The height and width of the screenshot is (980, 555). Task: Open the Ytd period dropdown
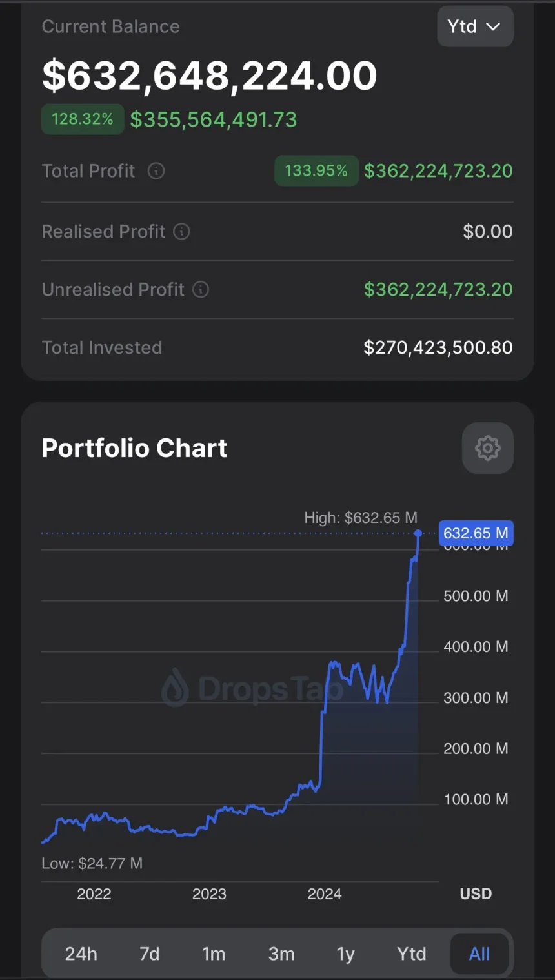coord(475,26)
